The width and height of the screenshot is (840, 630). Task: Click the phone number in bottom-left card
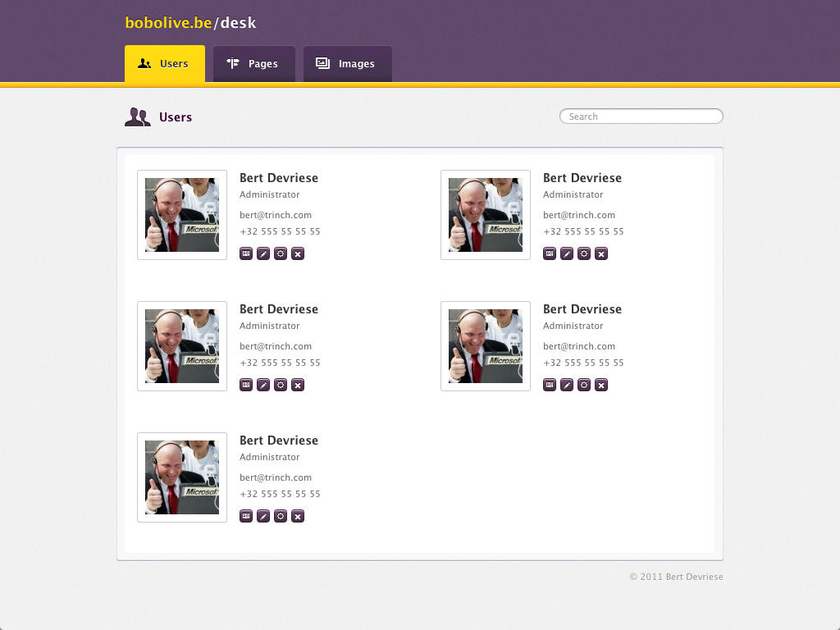[280, 494]
